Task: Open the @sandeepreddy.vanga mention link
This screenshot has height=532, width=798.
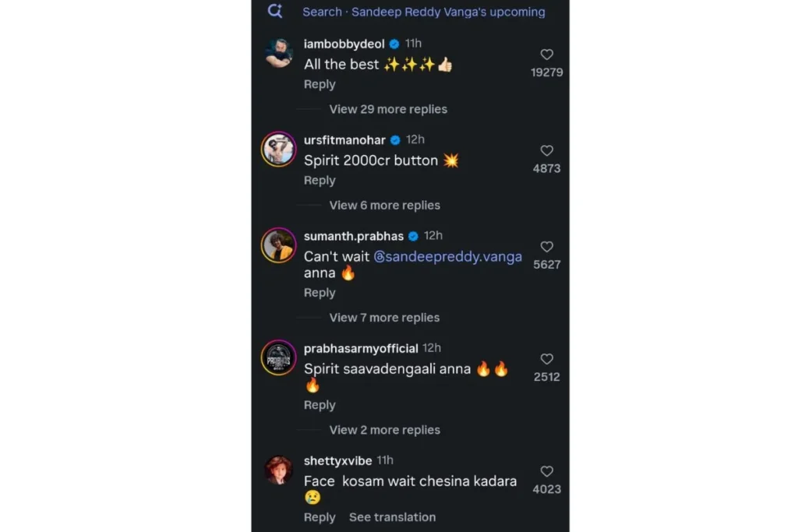Action: coord(447,256)
